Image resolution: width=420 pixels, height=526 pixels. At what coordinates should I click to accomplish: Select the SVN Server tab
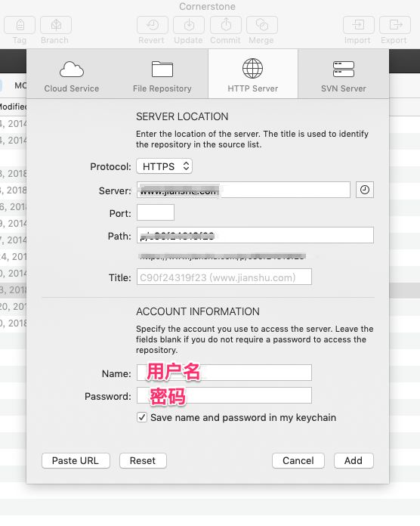tap(343, 75)
